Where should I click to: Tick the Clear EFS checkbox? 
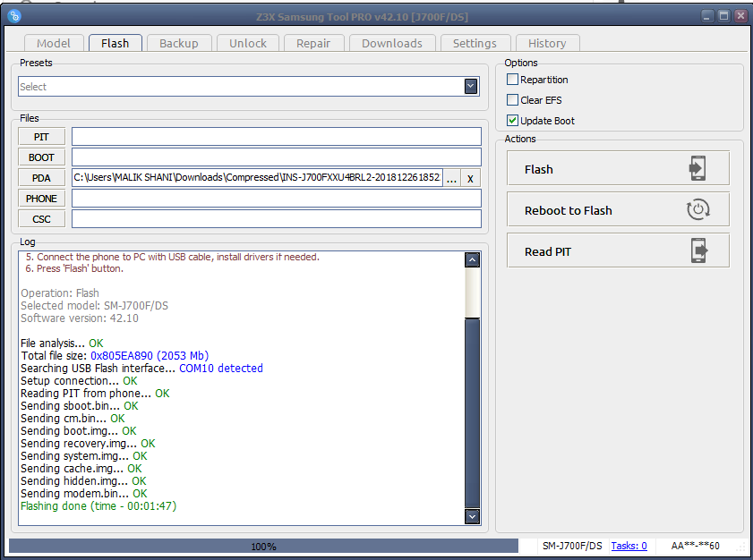pyautogui.click(x=512, y=100)
